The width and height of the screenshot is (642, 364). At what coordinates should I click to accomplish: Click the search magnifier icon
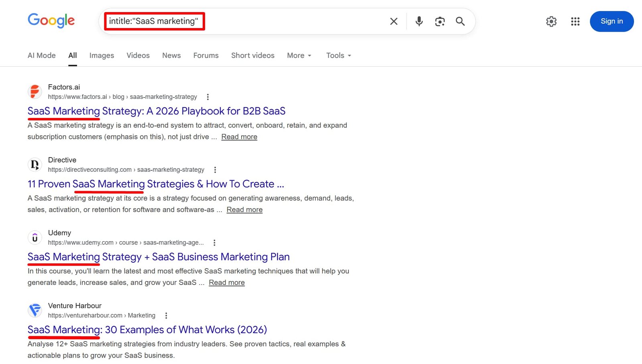[460, 21]
